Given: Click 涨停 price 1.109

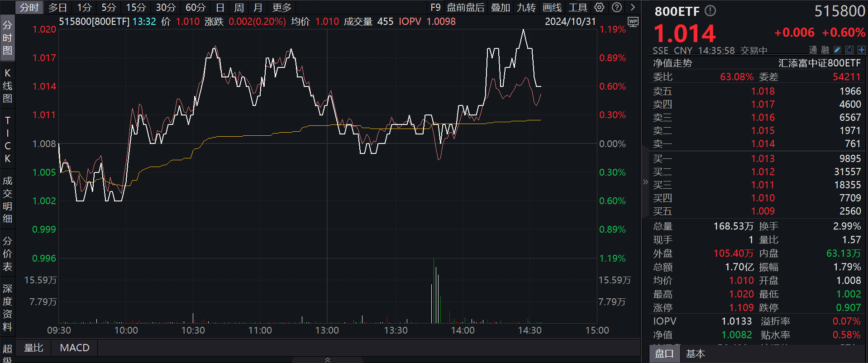Looking at the screenshot, I should click(x=741, y=307).
